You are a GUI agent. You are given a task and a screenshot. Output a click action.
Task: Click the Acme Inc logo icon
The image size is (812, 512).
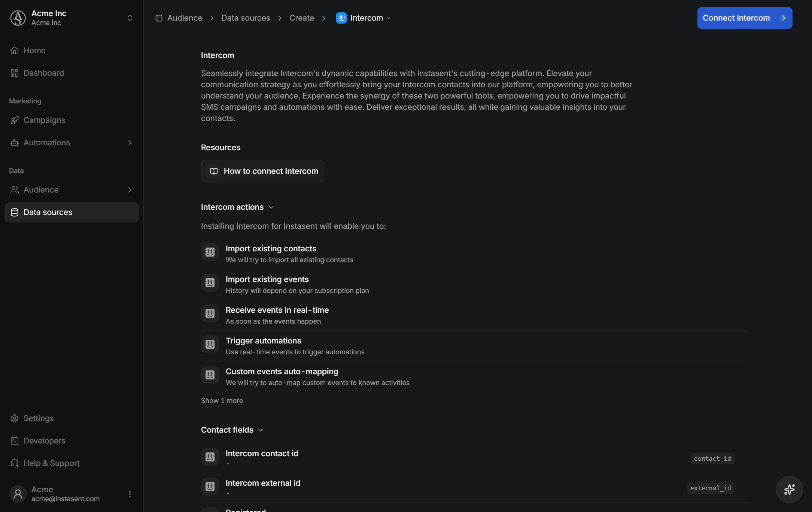point(18,18)
